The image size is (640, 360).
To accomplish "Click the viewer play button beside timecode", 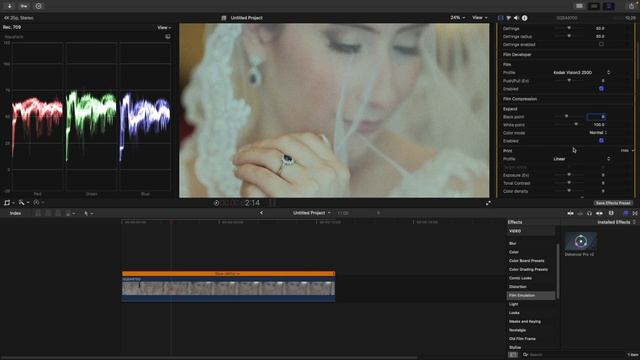I will click(216, 203).
